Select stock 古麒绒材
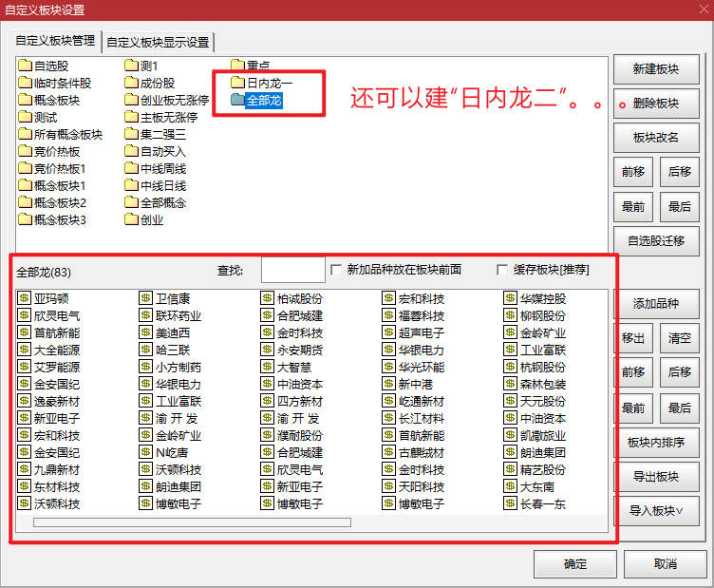The image size is (714, 588). (x=422, y=452)
